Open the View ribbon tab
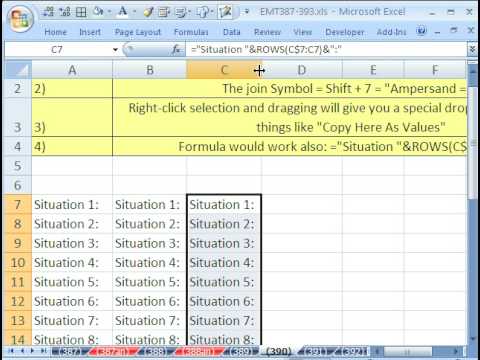 pyautogui.click(x=302, y=32)
